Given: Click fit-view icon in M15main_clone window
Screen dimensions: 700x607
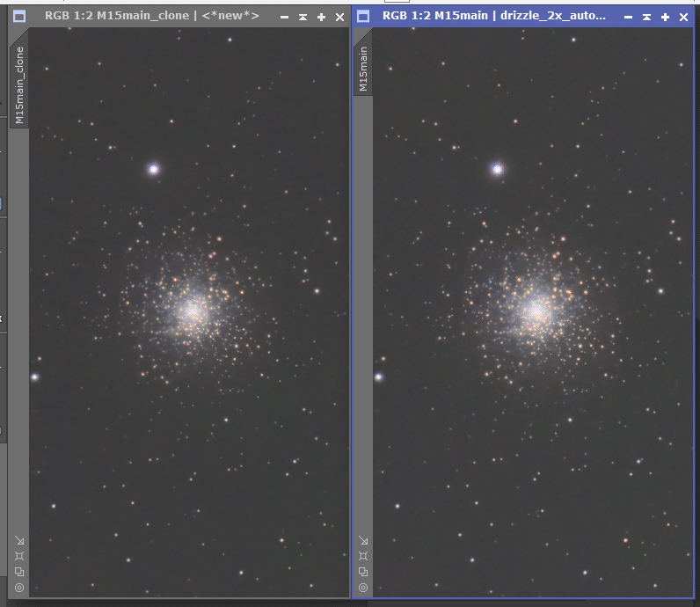Looking at the screenshot, I should click(x=19, y=556).
